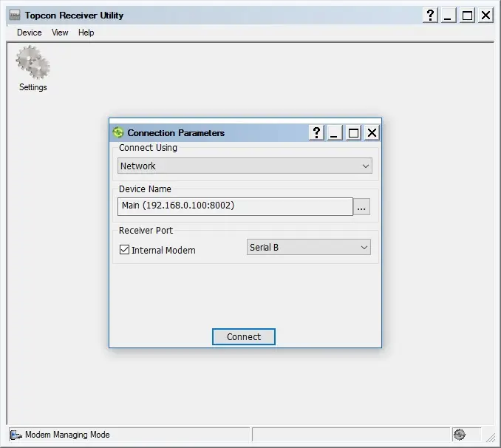
Task: Open the View menu
Action: click(60, 33)
